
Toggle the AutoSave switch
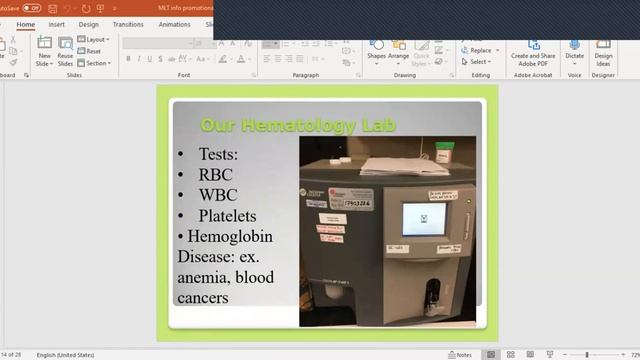31,8
